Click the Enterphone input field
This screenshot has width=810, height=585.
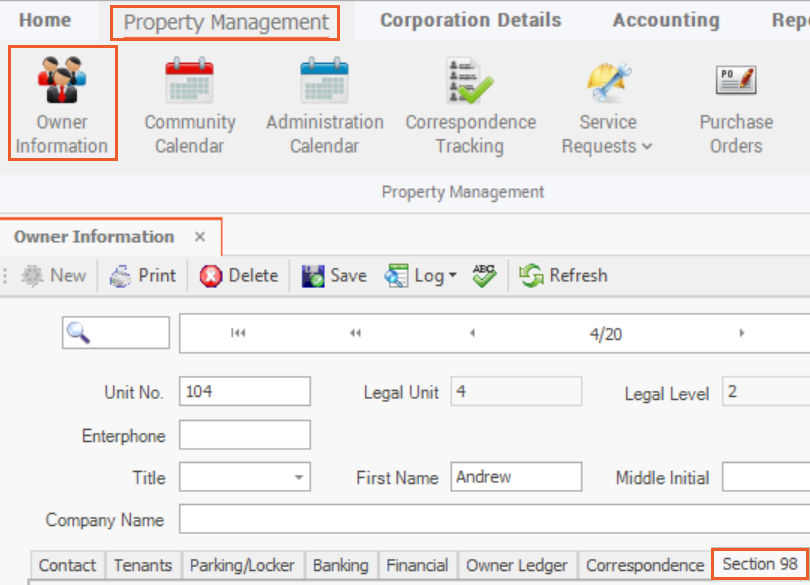point(245,435)
